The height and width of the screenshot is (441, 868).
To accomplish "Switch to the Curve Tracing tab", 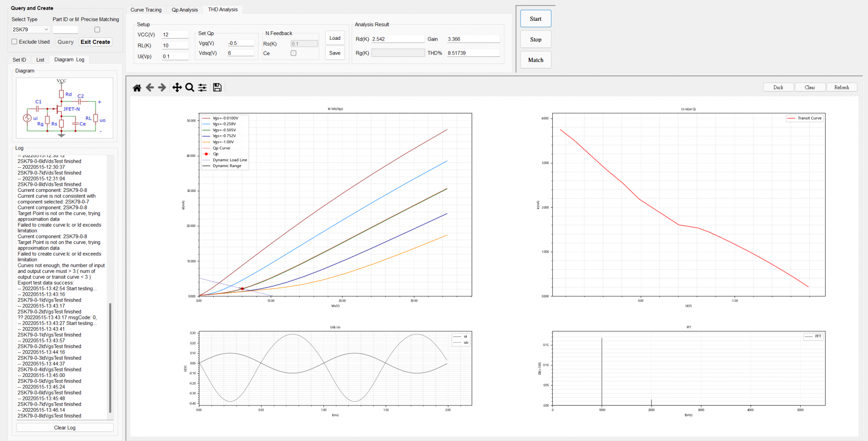I will pos(146,10).
